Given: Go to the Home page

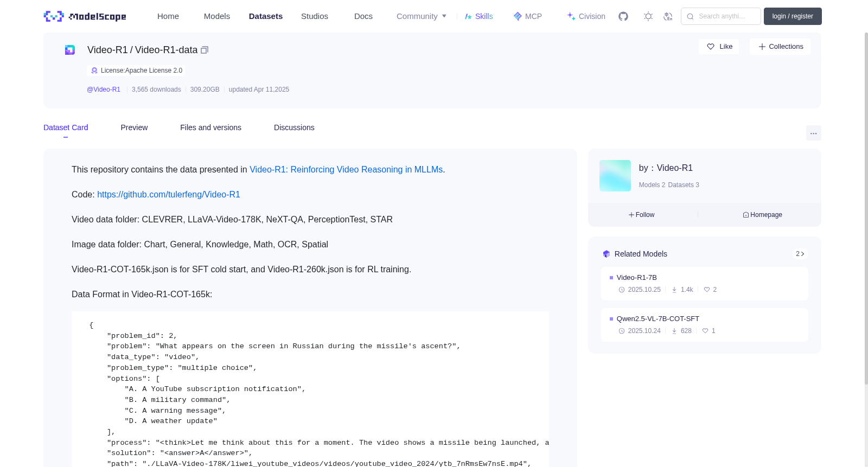Looking at the screenshot, I should click(x=168, y=16).
